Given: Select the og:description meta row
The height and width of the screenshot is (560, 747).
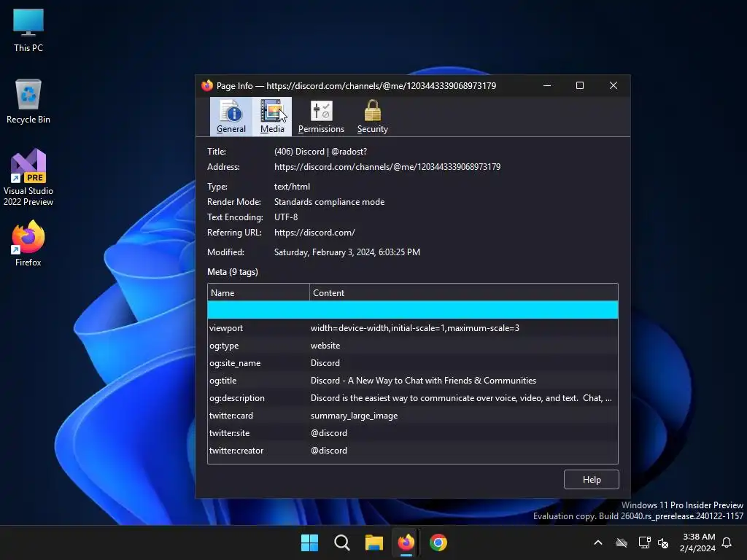Looking at the screenshot, I should [x=413, y=398].
